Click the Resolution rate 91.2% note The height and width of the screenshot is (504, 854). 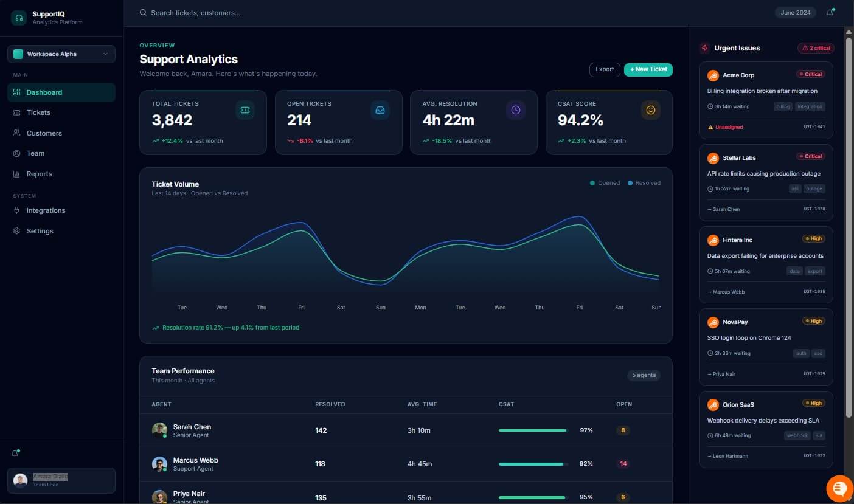click(x=226, y=328)
